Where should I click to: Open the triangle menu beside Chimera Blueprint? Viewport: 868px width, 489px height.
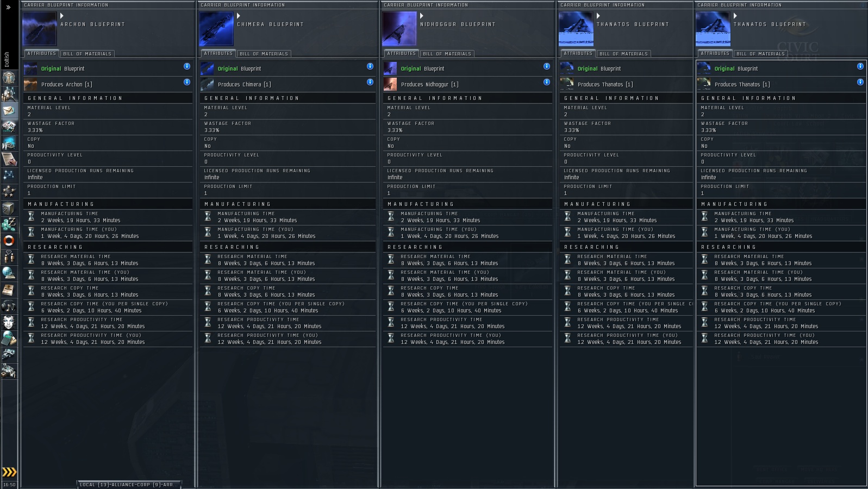pyautogui.click(x=239, y=16)
